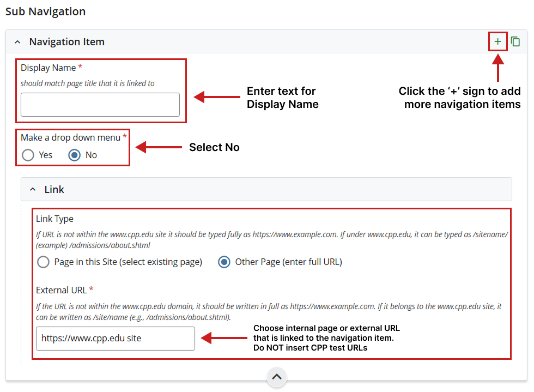534x392 pixels.
Task: Click the Navigation Item header title
Action: (x=66, y=42)
